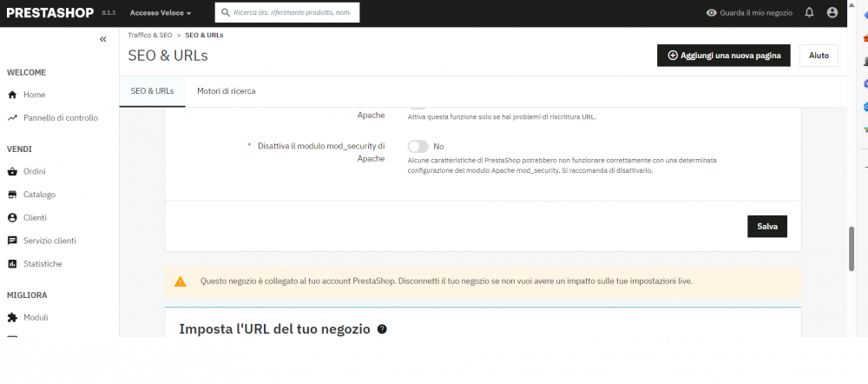
Task: Click the 8.1.3 version label
Action: (108, 13)
